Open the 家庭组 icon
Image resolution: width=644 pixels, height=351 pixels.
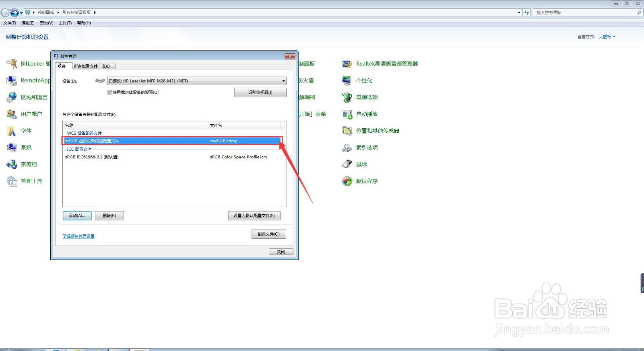tap(12, 164)
